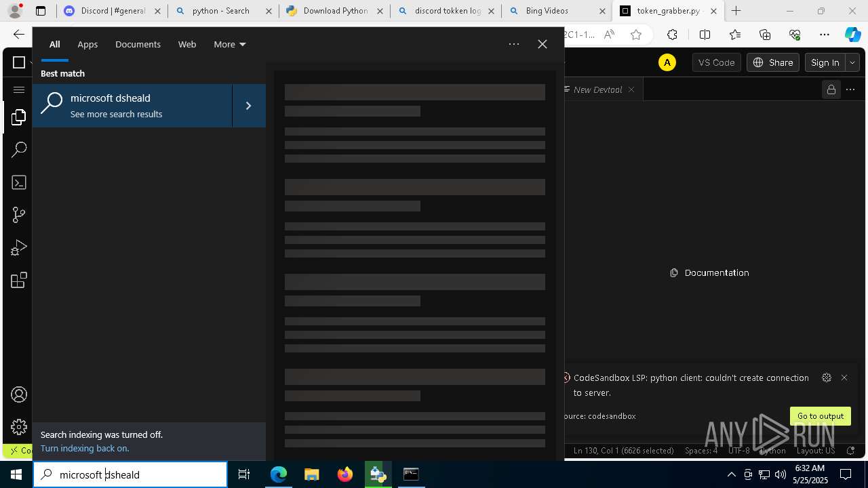Click the yellow A avatar icon

tap(667, 62)
